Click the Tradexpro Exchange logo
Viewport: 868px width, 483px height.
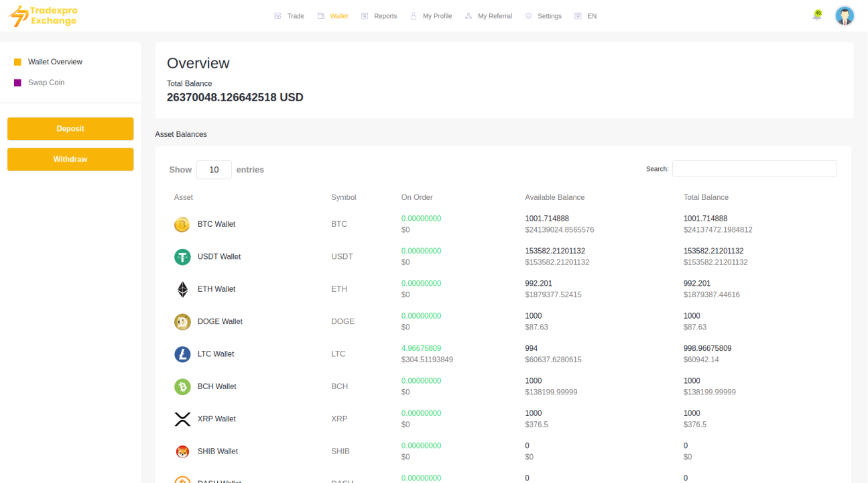pos(43,15)
